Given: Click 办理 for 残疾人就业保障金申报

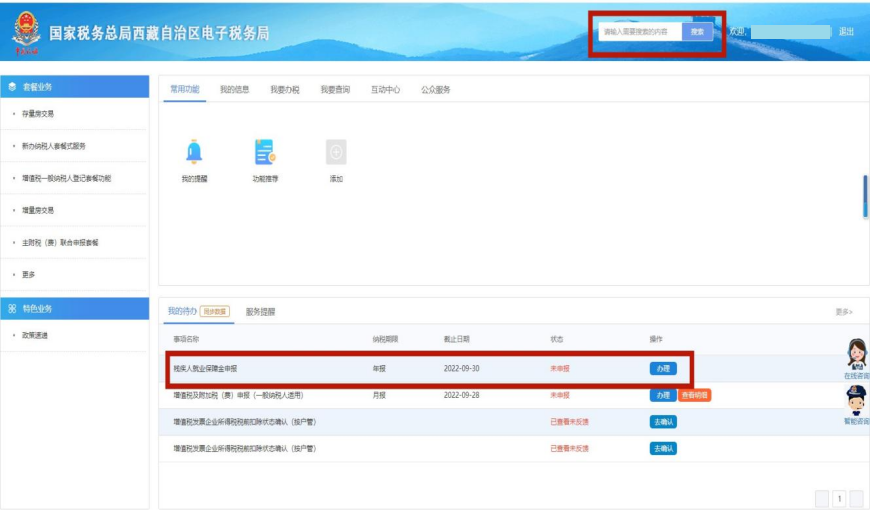Looking at the screenshot, I should pyautogui.click(x=662, y=369).
